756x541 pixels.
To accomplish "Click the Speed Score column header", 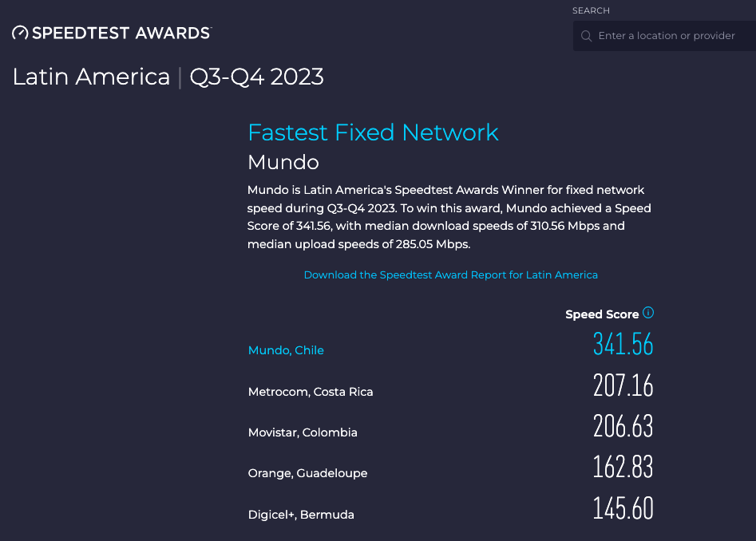I will [602, 314].
